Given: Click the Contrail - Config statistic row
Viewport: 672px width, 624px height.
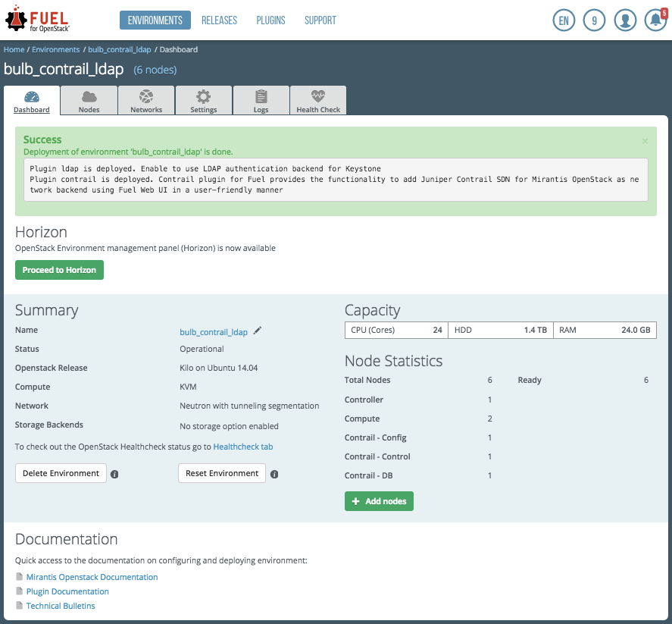Looking at the screenshot, I should [x=418, y=437].
